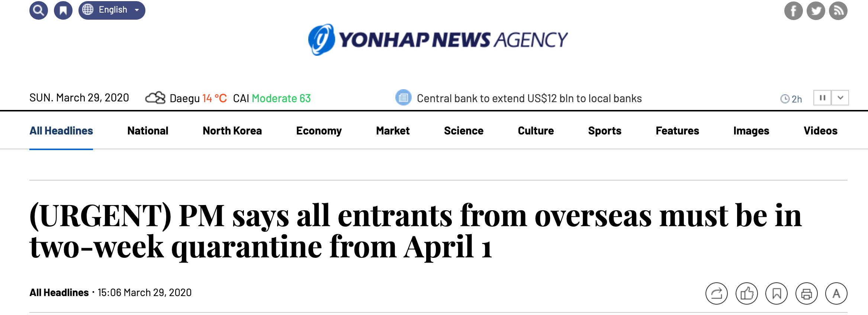Go to the Yonhap News Agency logo homepage
This screenshot has height=315, width=868.
(x=438, y=40)
